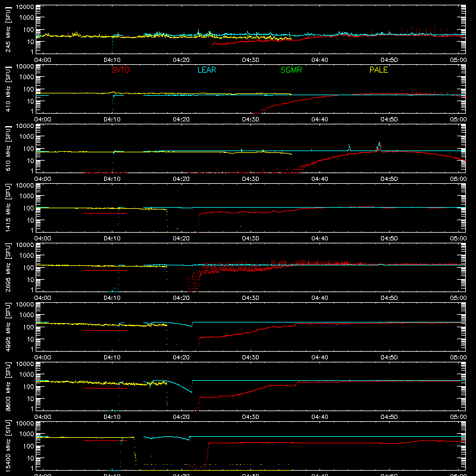476x476 pixels.
Task: Click the 1000 tick label on 15400 MHz axis
Action: (27, 434)
